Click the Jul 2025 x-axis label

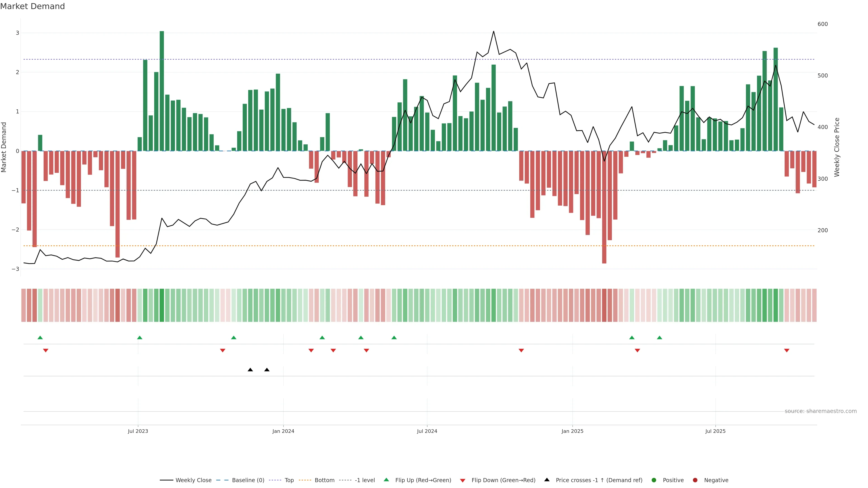click(715, 431)
